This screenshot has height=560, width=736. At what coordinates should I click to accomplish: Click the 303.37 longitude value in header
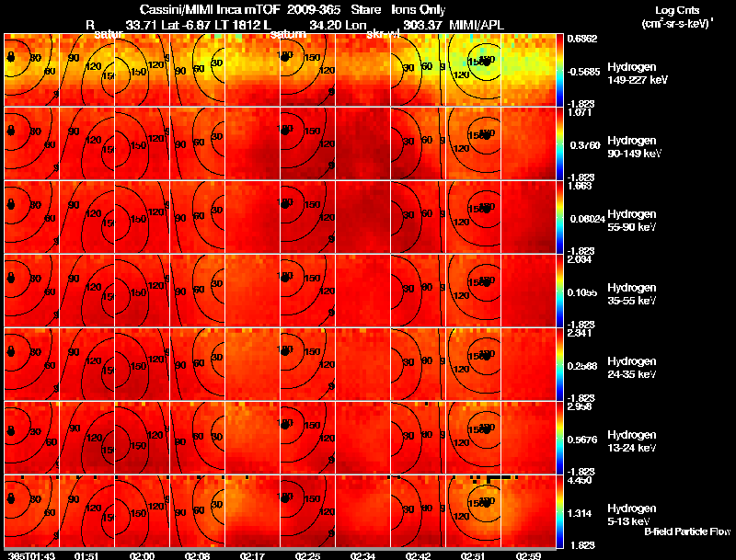click(422, 25)
